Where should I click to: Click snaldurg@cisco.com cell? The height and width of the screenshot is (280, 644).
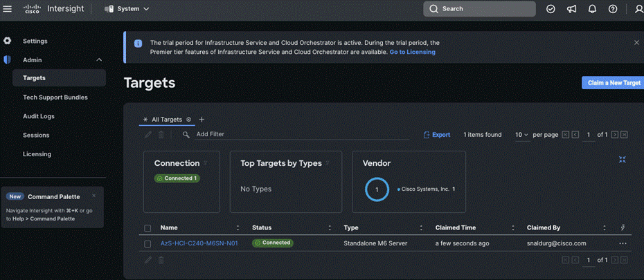[556, 243]
